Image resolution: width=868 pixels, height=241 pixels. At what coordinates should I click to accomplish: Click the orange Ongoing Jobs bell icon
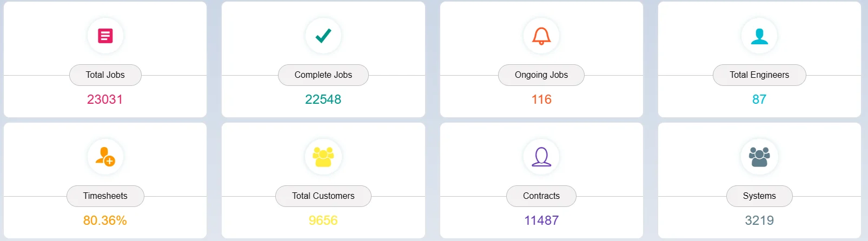541,36
